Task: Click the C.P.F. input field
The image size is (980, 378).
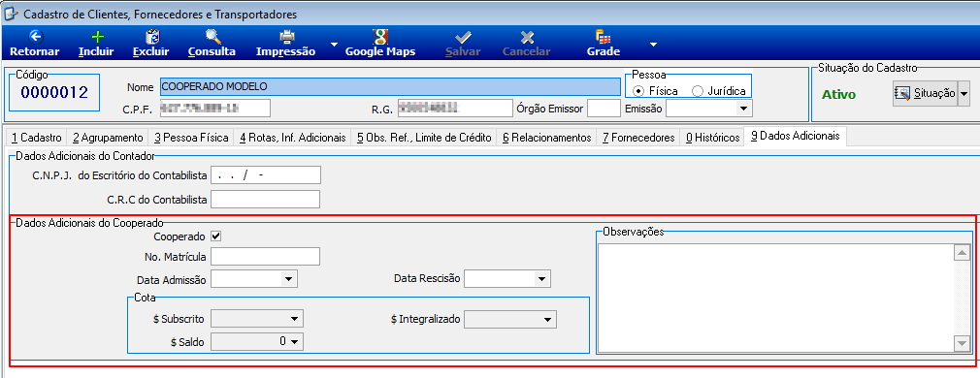Action: [214, 109]
